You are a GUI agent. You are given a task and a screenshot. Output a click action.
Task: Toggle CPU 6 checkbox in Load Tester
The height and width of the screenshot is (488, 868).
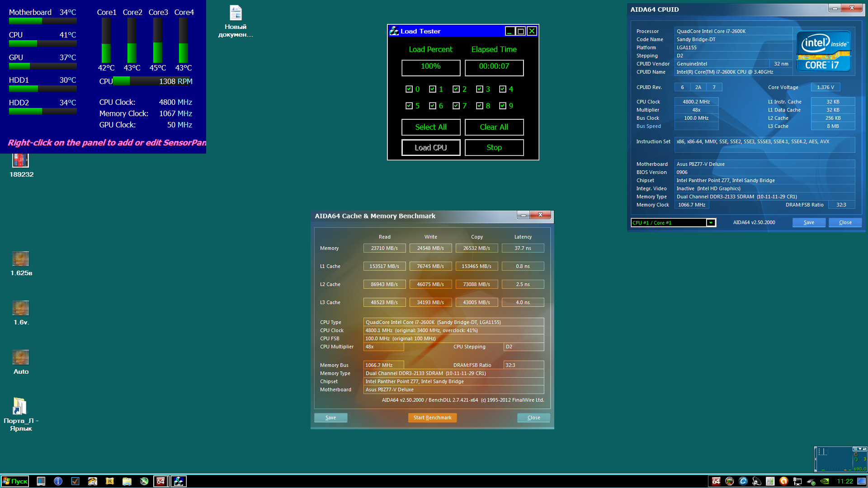point(432,106)
